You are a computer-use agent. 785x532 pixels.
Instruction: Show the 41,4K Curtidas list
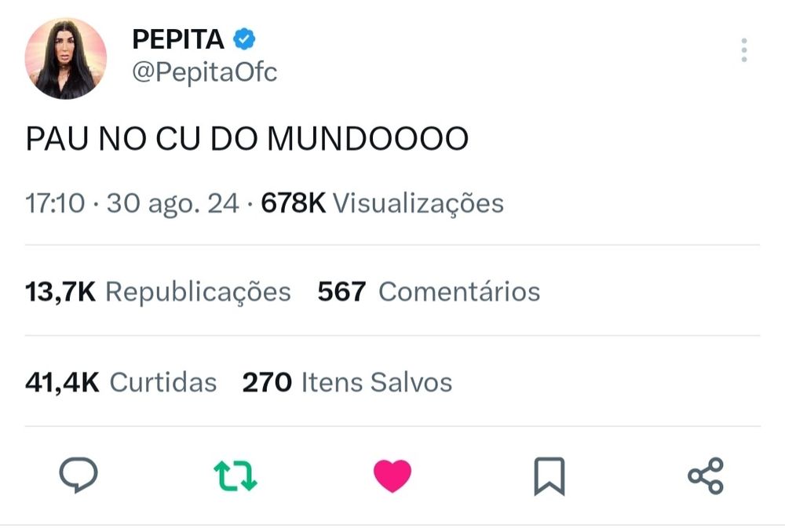121,382
